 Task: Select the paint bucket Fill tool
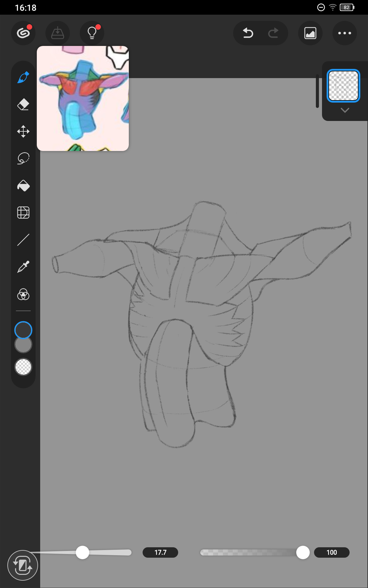click(x=23, y=186)
